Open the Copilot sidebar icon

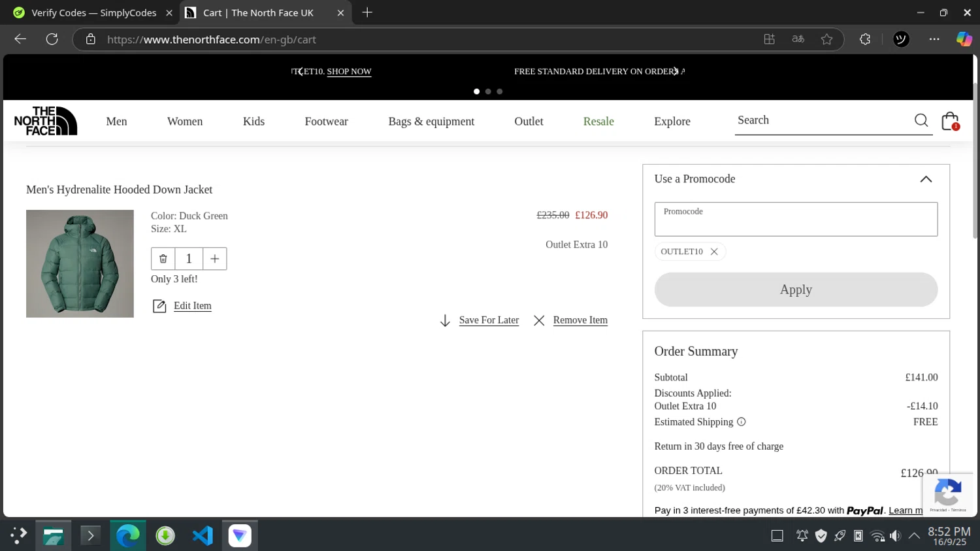coord(964,39)
